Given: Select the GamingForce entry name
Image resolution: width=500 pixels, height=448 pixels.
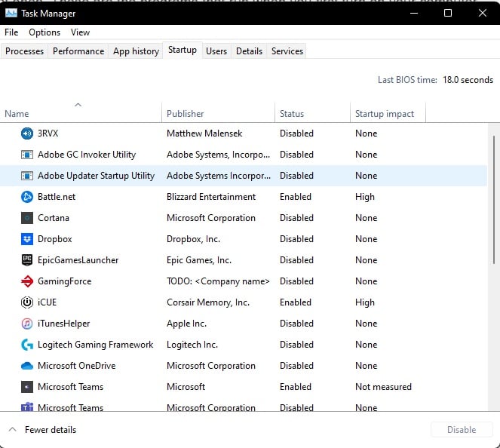Looking at the screenshot, I should tap(64, 281).
